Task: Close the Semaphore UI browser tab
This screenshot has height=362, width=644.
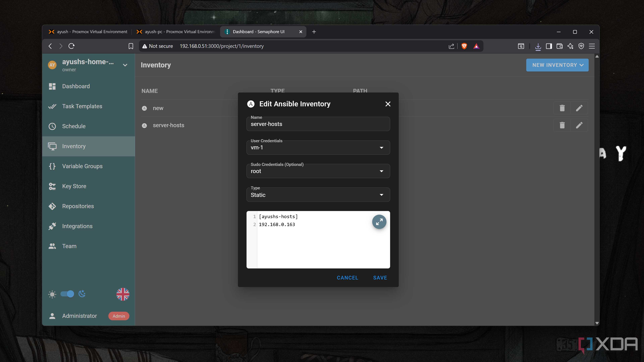Action: [301, 32]
